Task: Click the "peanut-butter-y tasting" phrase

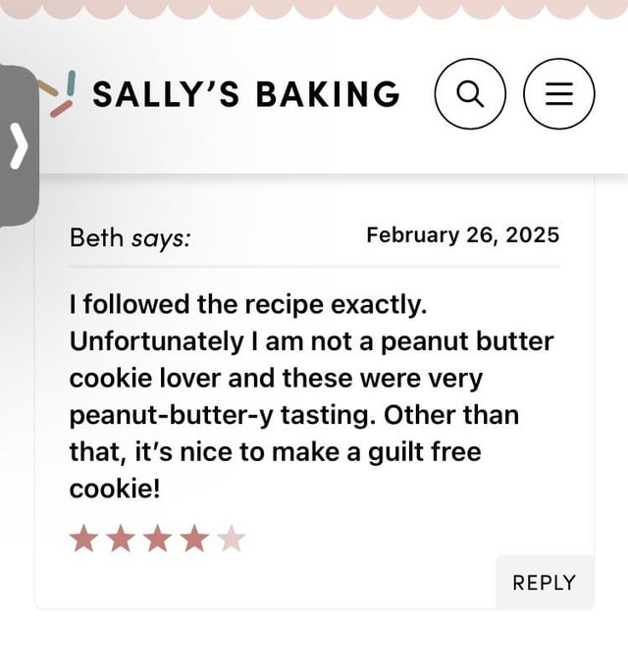Action: (223, 416)
